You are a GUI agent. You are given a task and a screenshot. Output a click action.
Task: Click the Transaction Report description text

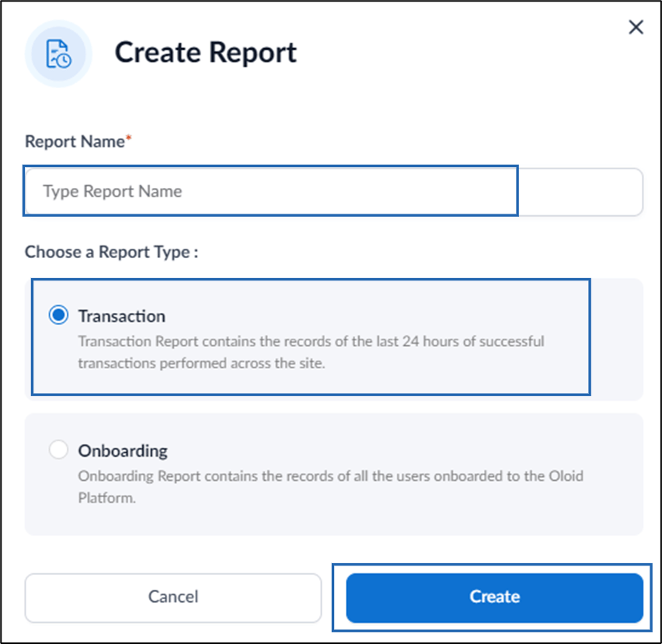click(311, 352)
